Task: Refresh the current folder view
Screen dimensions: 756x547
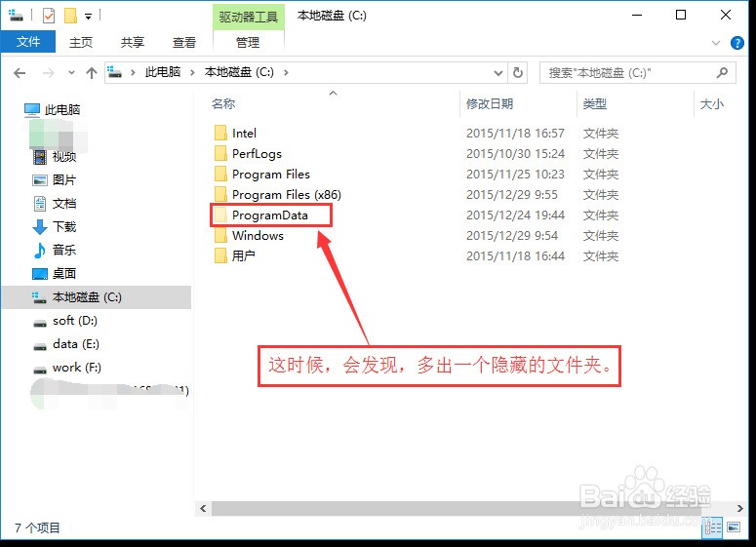Action: click(x=518, y=73)
